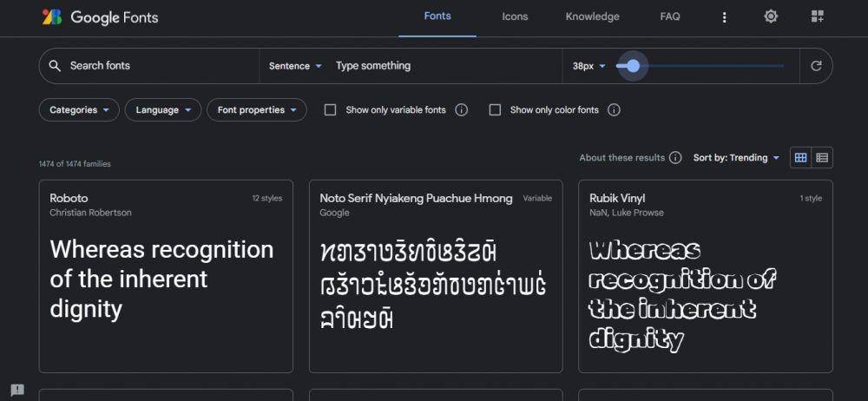Click the feedback icon at bottom left

[x=17, y=390]
